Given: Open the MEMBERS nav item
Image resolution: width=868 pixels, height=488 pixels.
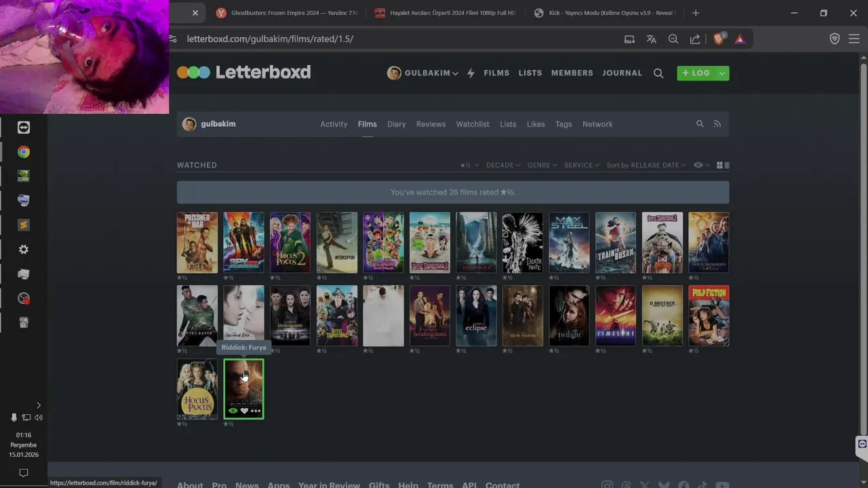Looking at the screenshot, I should pos(572,73).
